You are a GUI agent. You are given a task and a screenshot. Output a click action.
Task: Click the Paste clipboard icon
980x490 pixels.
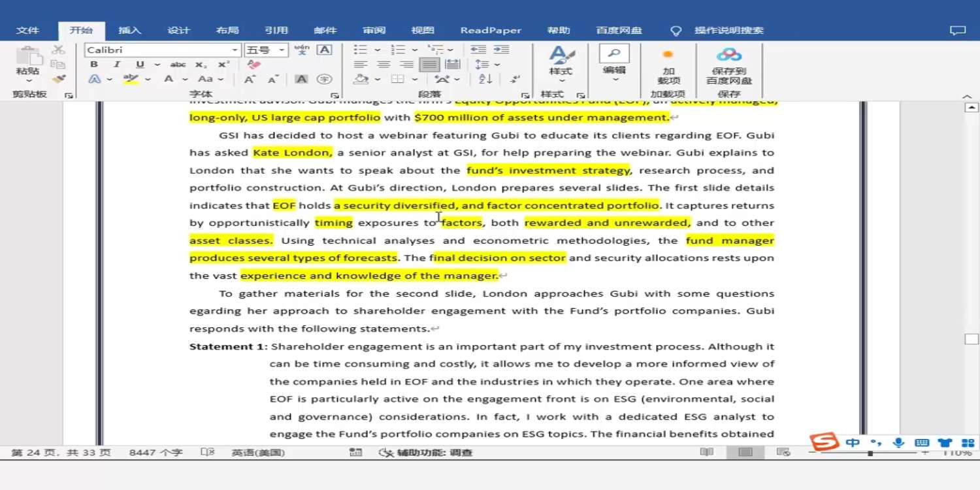click(28, 57)
